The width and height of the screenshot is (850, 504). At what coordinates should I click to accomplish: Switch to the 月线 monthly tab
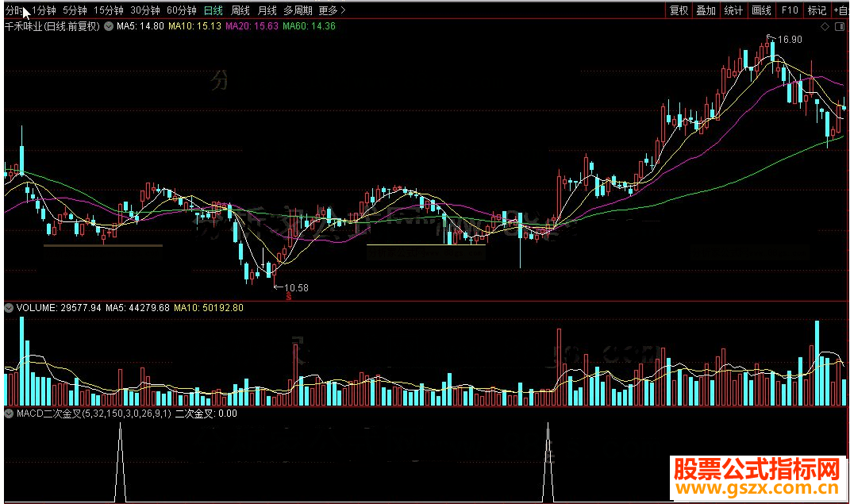pyautogui.click(x=267, y=10)
